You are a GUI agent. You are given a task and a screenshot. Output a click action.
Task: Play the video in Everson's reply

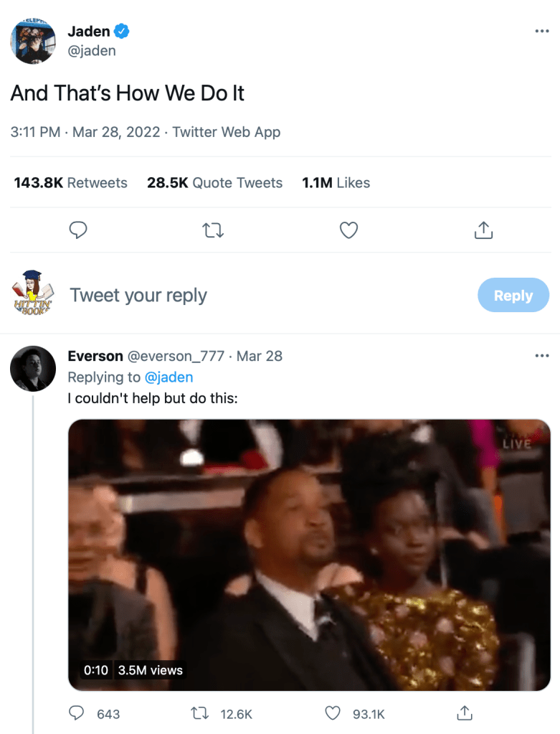point(309,555)
